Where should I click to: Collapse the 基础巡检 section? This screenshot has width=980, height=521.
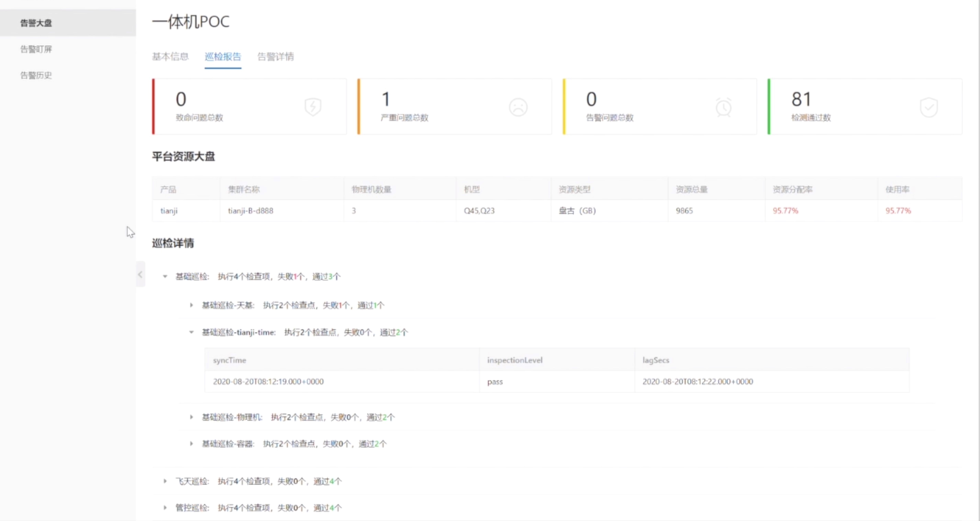click(x=165, y=276)
